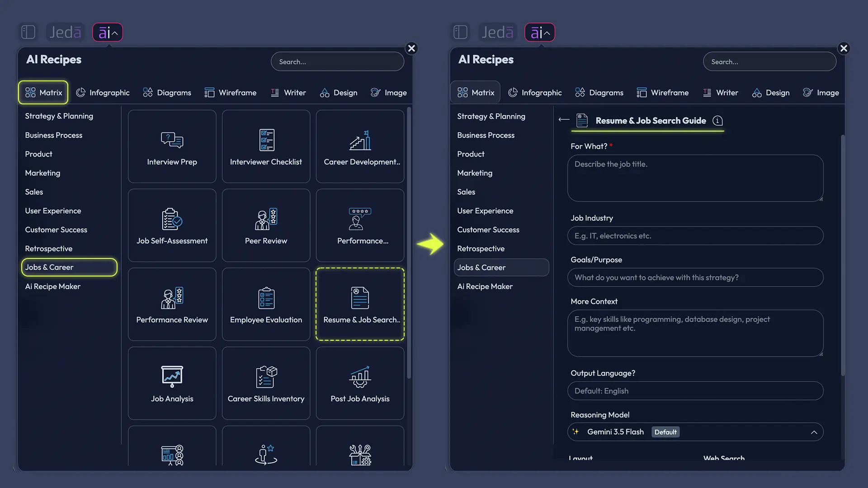
Task: Click the Jeda logo in the left window
Action: click(x=65, y=32)
